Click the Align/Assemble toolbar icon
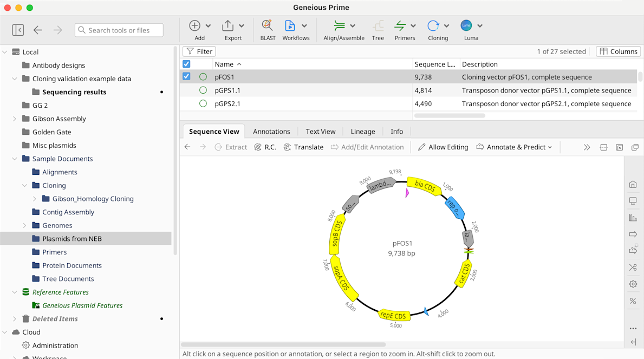 [339, 25]
